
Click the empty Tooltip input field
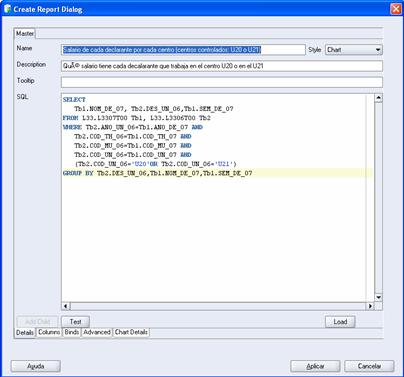[222, 82]
